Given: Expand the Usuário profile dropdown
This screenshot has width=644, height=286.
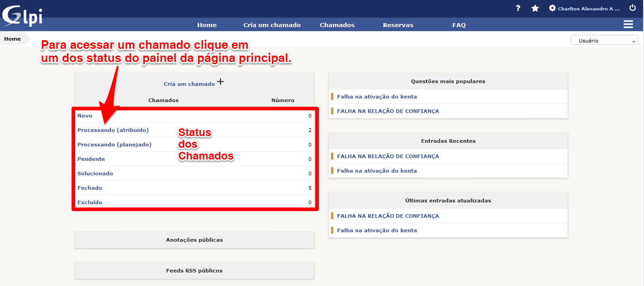Looking at the screenshot, I should pos(604,40).
